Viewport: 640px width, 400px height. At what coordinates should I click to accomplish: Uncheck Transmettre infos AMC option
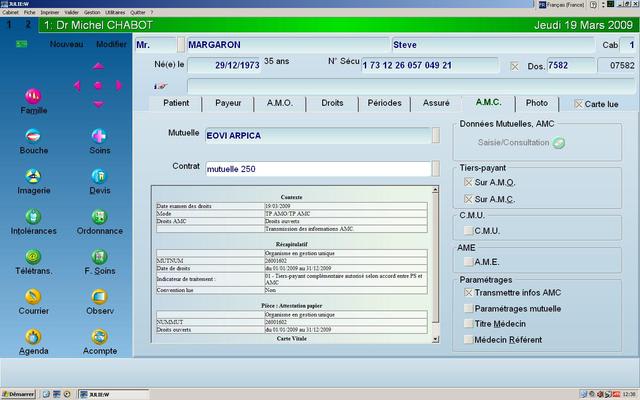[x=469, y=293]
